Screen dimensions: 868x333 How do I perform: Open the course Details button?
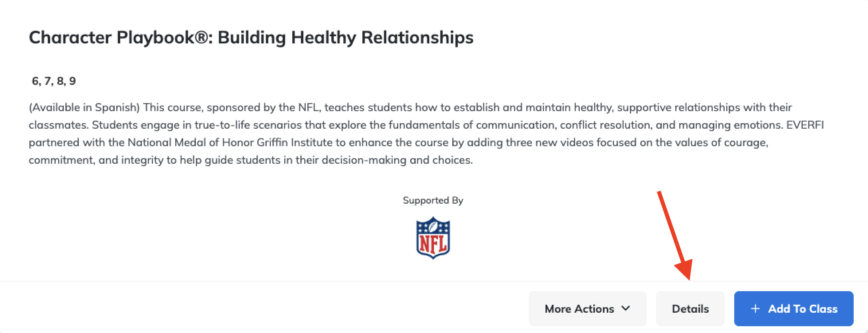pos(690,309)
